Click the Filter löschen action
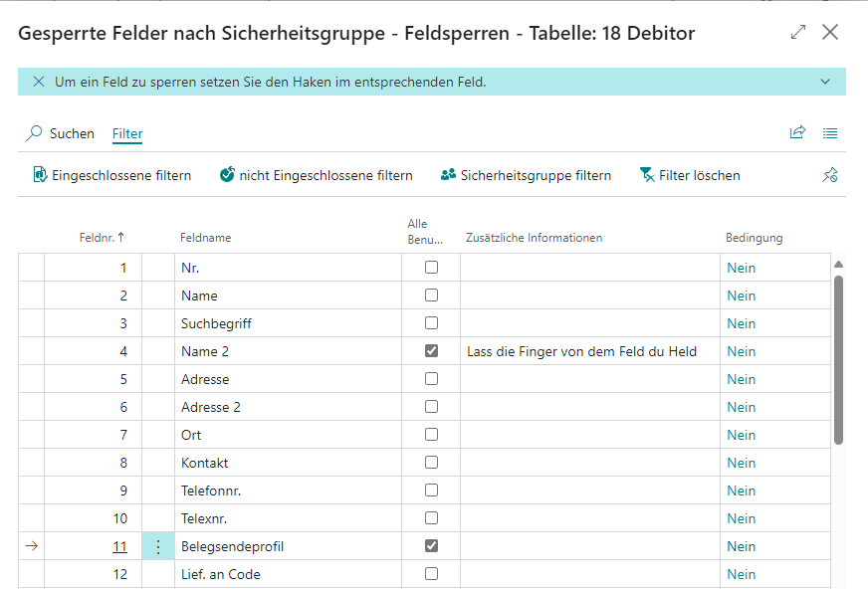The image size is (868, 589). click(689, 175)
